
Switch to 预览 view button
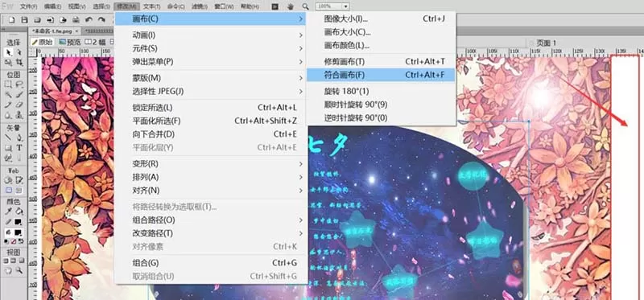70,42
